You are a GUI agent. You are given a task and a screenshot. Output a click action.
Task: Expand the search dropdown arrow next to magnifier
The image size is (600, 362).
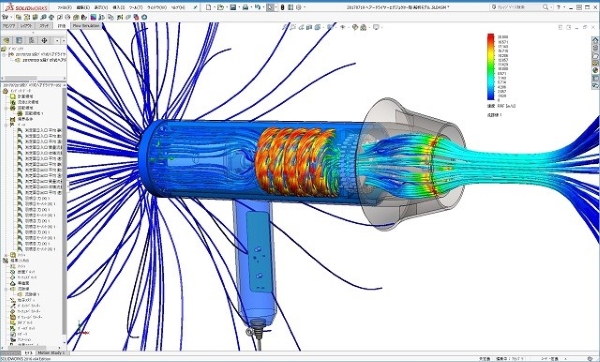[x=551, y=7]
